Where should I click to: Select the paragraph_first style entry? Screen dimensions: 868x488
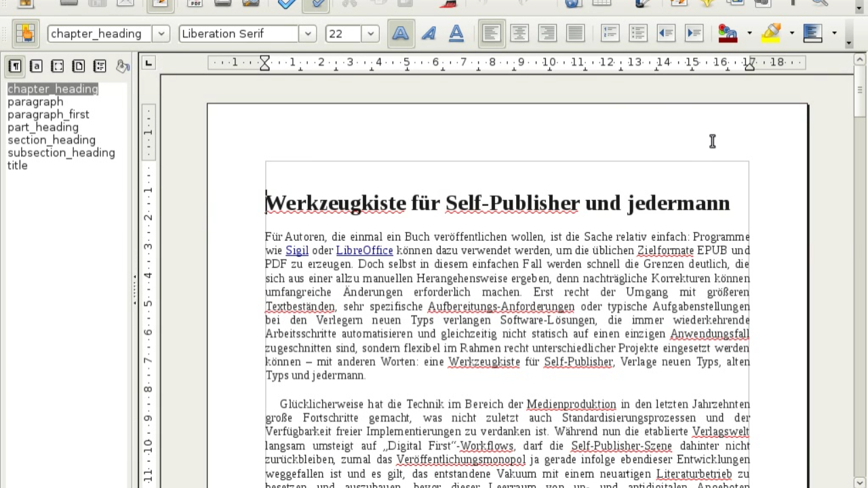48,115
